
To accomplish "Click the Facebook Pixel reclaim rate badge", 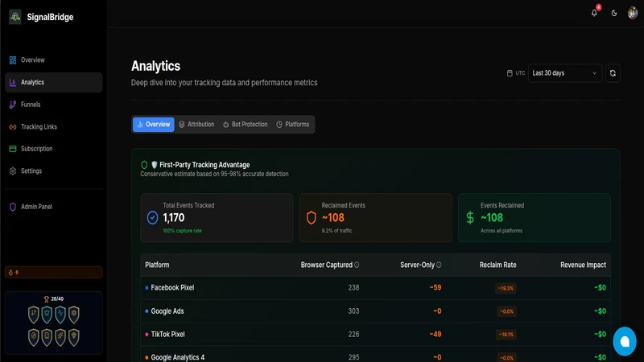I will tap(506, 288).
